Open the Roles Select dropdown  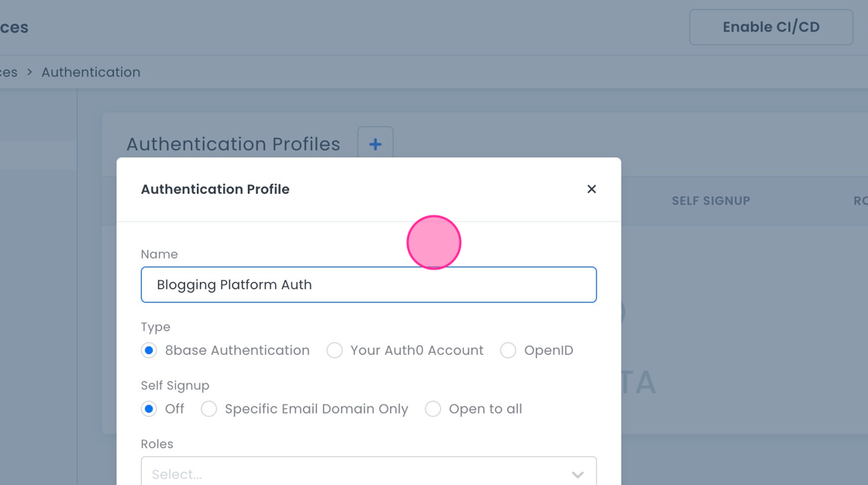tap(368, 473)
